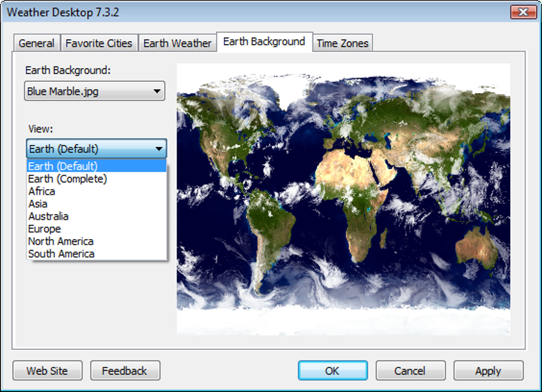Open the Favorite Cities tab
Viewport: 542px width, 392px height.
click(x=99, y=44)
